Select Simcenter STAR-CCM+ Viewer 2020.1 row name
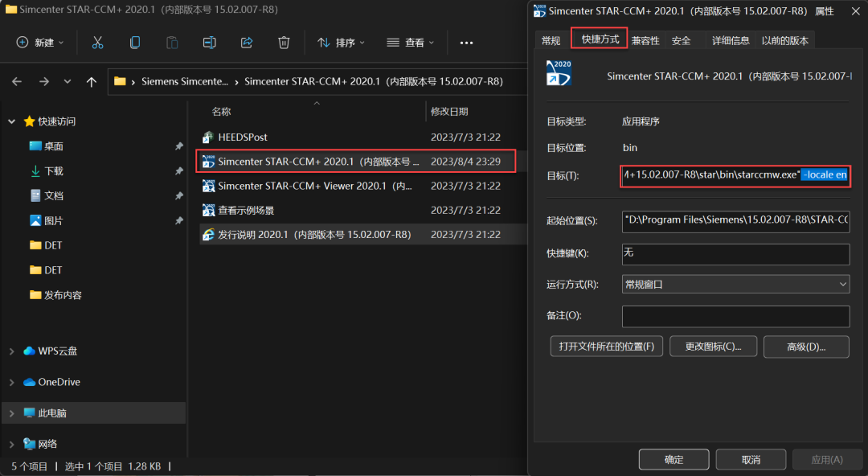 coord(315,186)
